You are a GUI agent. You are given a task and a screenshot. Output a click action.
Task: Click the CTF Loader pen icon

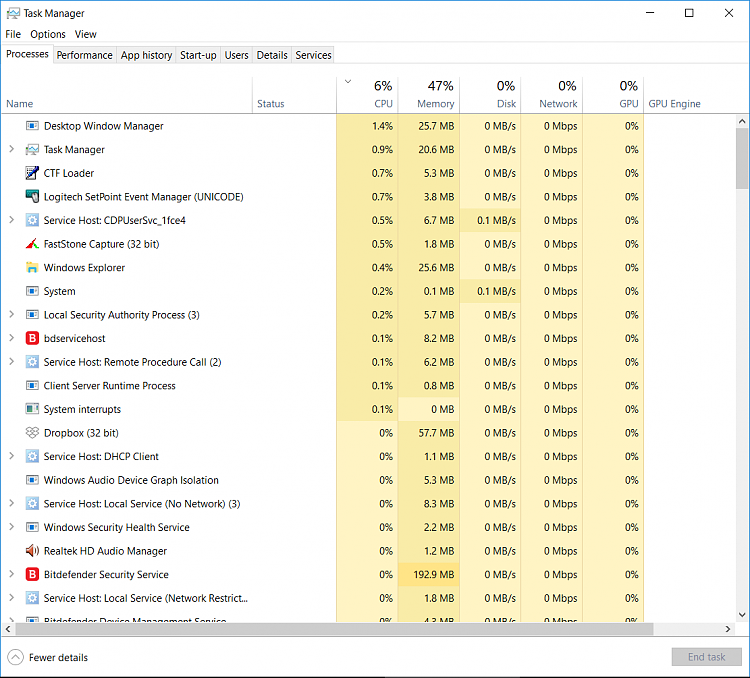coord(32,173)
